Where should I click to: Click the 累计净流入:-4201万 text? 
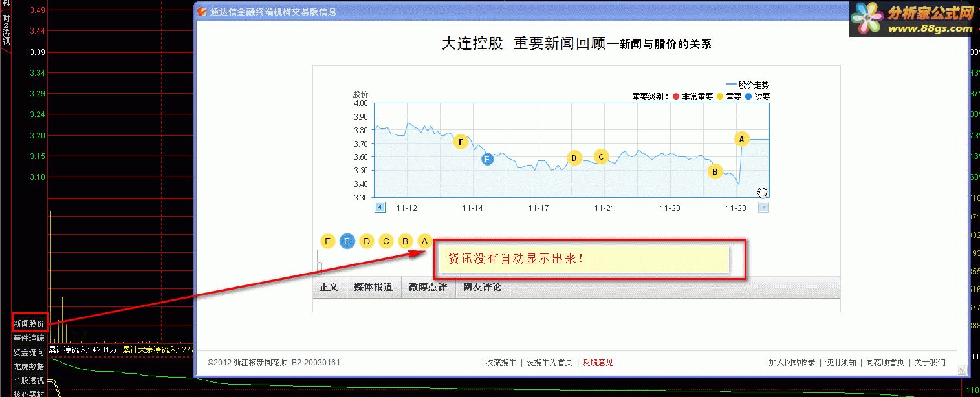click(x=83, y=350)
